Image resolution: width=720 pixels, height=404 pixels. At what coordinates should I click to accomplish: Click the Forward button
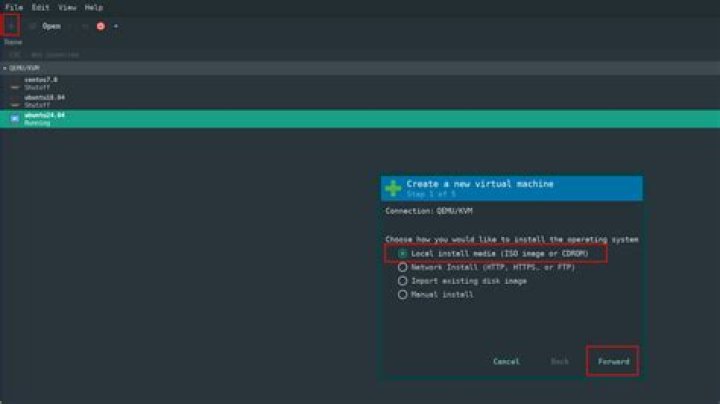pyautogui.click(x=613, y=362)
